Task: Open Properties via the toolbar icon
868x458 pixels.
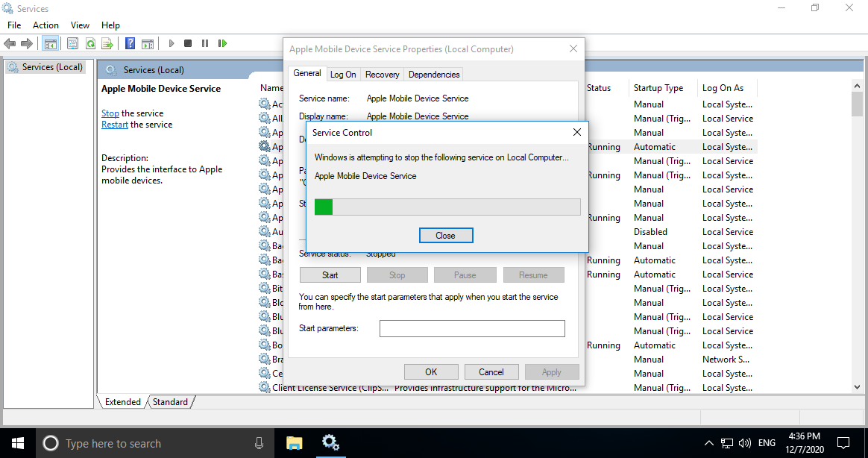Action: [72, 43]
